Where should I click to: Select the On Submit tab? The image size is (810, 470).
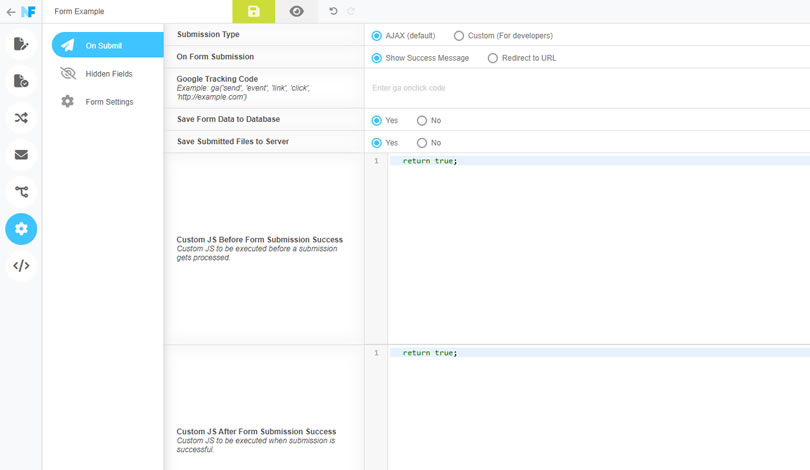(x=107, y=45)
